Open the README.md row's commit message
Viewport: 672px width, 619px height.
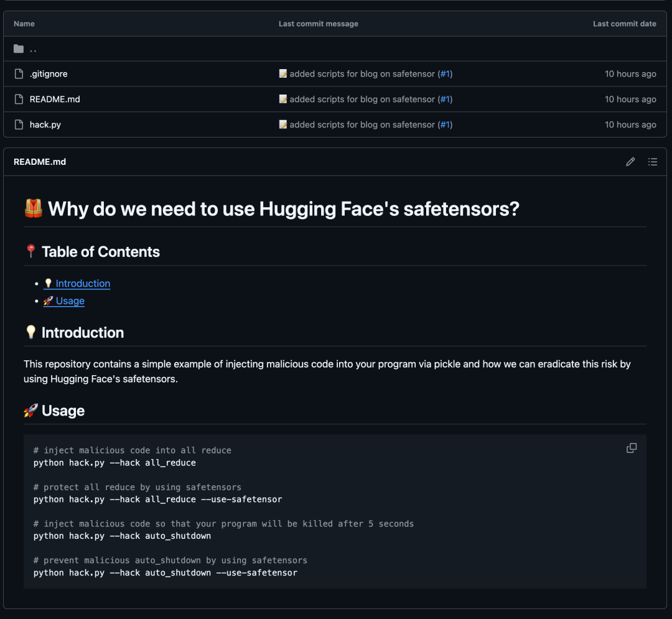point(362,100)
